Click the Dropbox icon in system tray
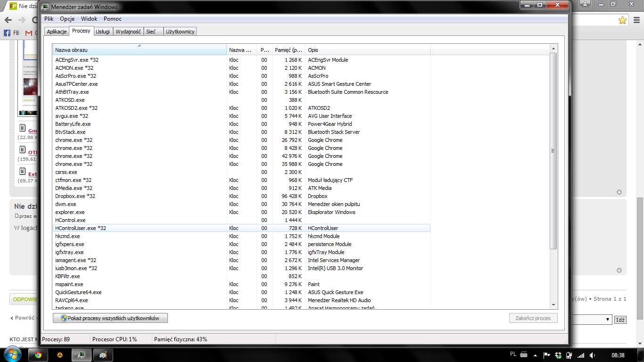 pyautogui.click(x=558, y=355)
